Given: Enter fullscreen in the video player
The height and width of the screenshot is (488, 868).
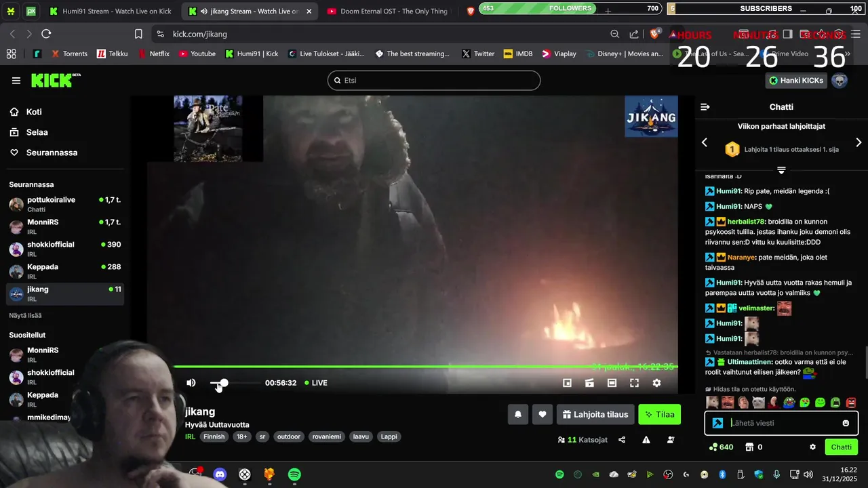Looking at the screenshot, I should [x=634, y=383].
